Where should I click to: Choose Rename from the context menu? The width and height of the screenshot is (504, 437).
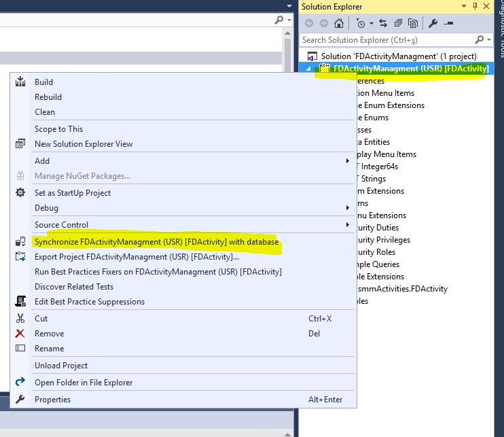click(x=49, y=348)
